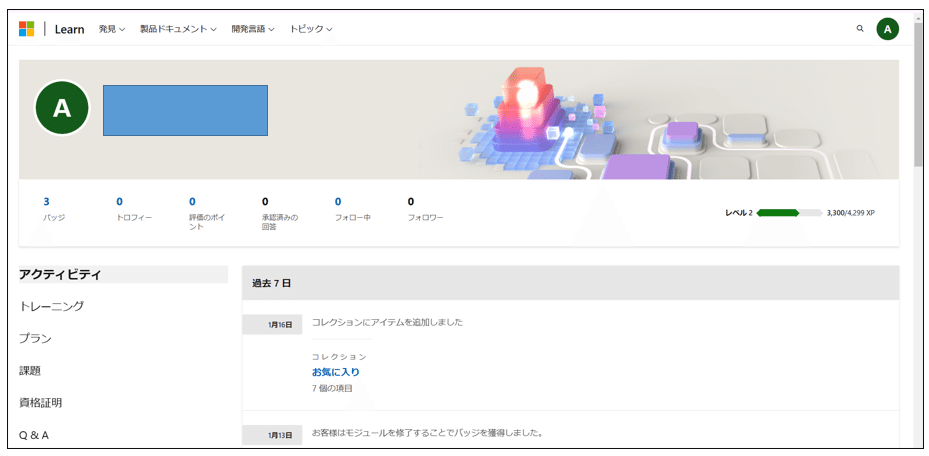The height and width of the screenshot is (456, 929).
Task: Expand the 発見 menu
Action: click(x=111, y=29)
